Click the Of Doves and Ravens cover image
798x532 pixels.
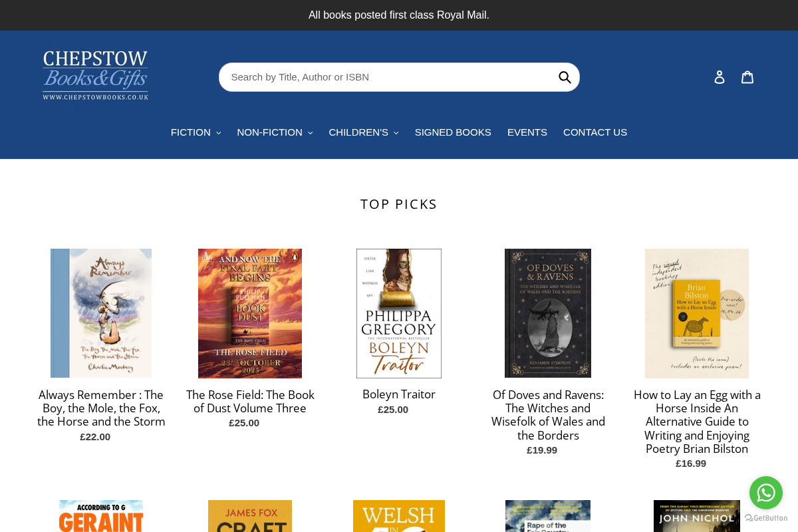coord(548,313)
